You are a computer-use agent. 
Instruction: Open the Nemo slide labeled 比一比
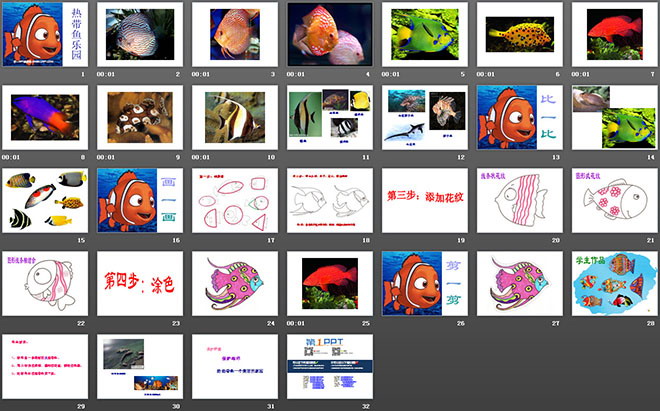(x=520, y=117)
